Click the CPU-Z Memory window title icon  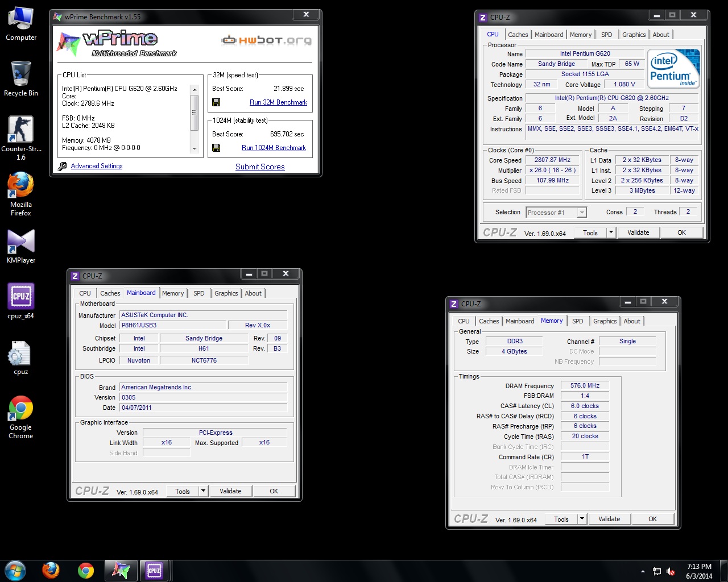click(x=454, y=304)
